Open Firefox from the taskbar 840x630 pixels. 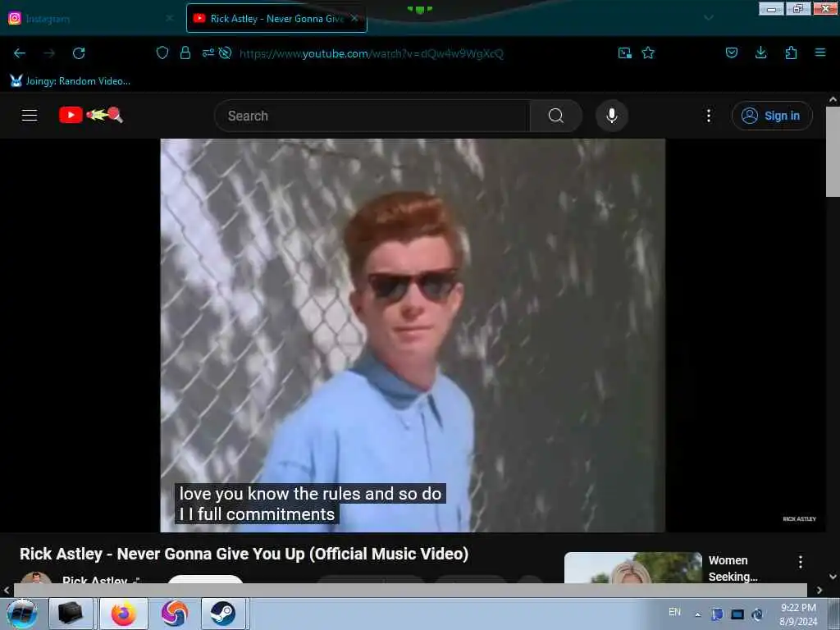[124, 614]
